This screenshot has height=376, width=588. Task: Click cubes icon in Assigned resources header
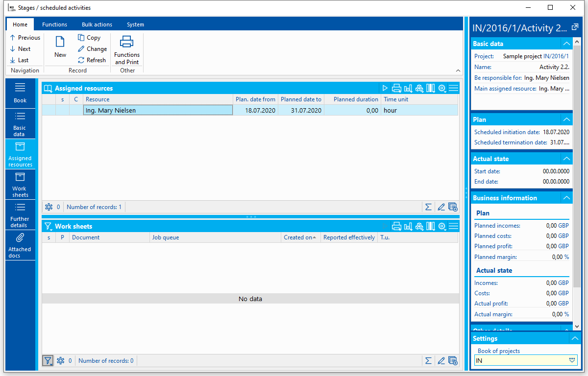pyautogui.click(x=419, y=88)
